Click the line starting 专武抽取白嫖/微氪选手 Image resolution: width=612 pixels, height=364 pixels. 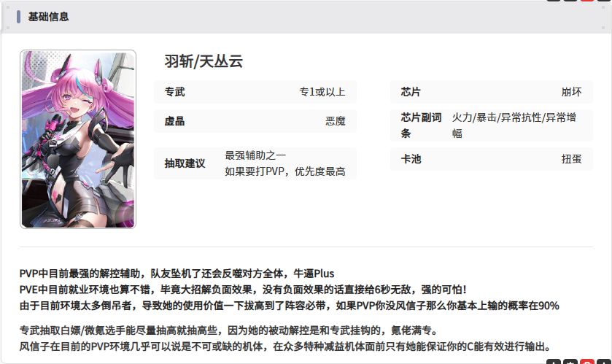230,330
